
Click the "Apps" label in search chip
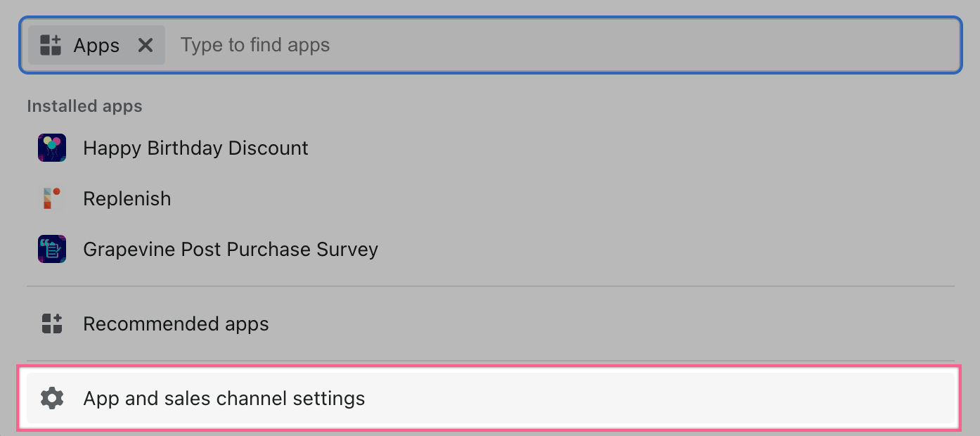coord(96,46)
